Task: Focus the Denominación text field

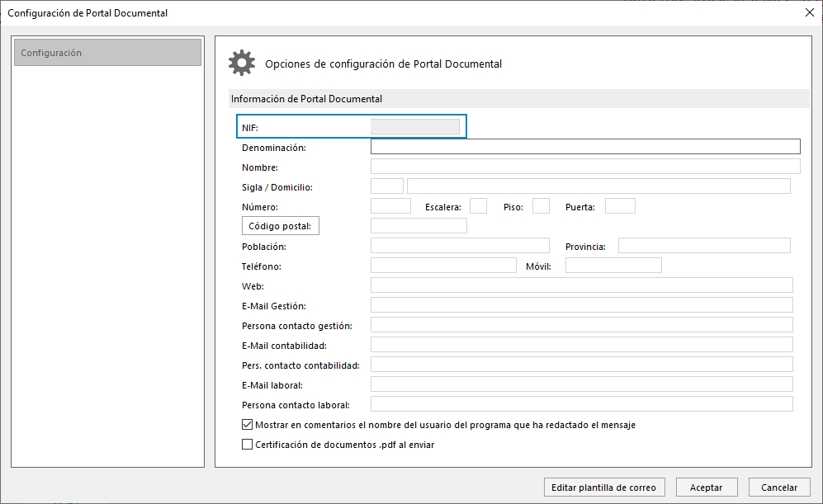Action: click(x=585, y=147)
